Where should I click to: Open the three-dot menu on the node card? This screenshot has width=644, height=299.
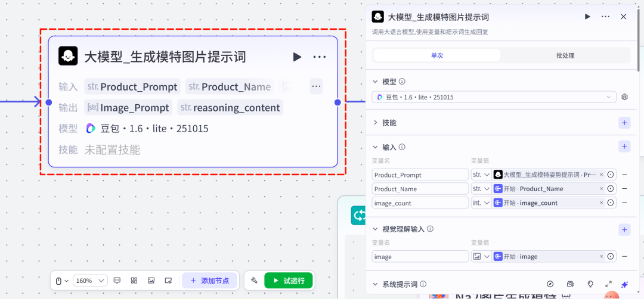[320, 57]
